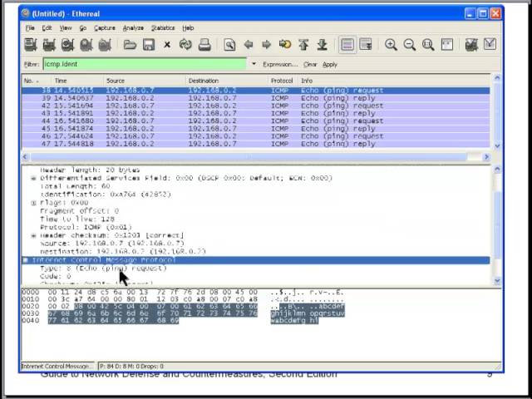Click the Filter label button
532x399 pixels.
tap(32, 65)
